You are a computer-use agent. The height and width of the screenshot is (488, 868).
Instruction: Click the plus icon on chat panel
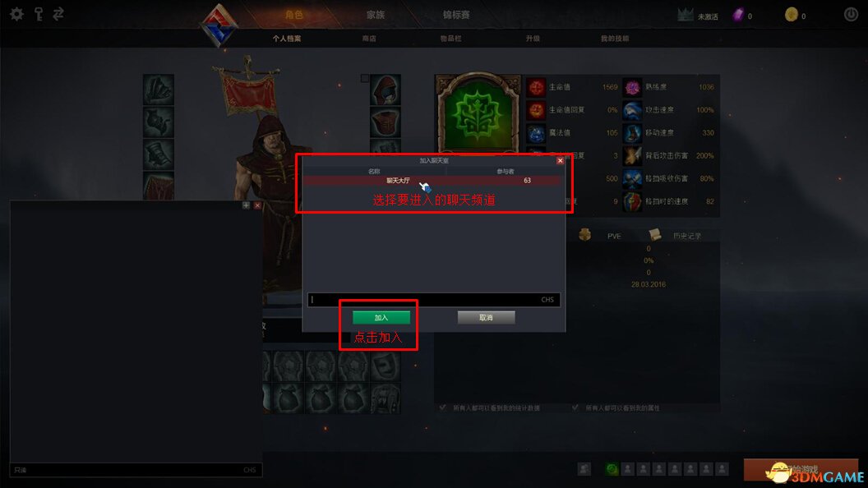(246, 205)
